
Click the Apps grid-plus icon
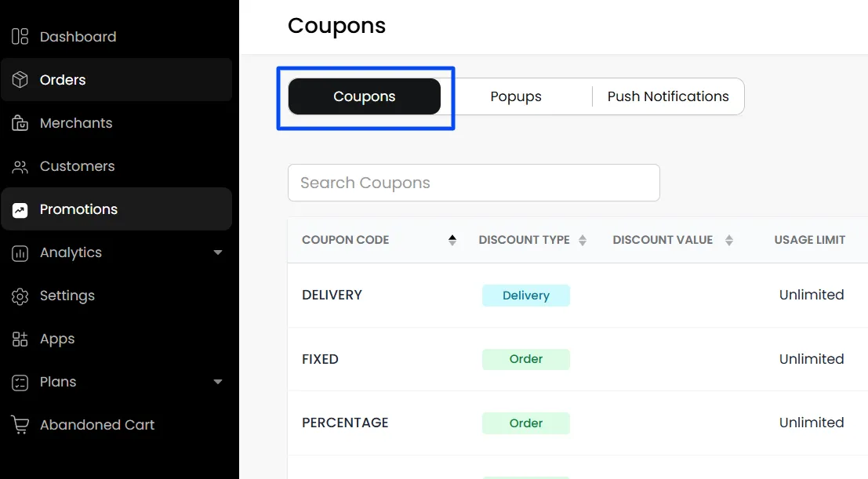pyautogui.click(x=20, y=339)
